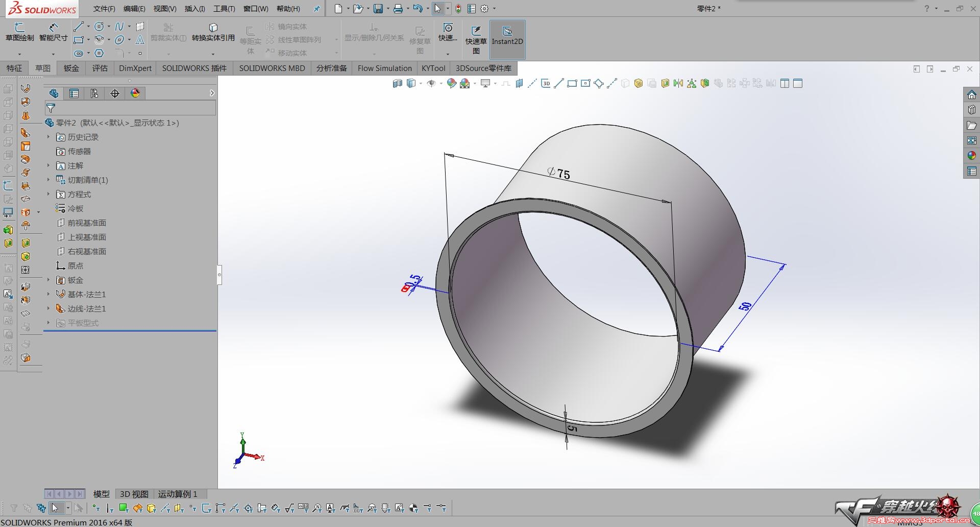Click the Undo icon
This screenshot has height=527, width=980.
pyautogui.click(x=418, y=9)
